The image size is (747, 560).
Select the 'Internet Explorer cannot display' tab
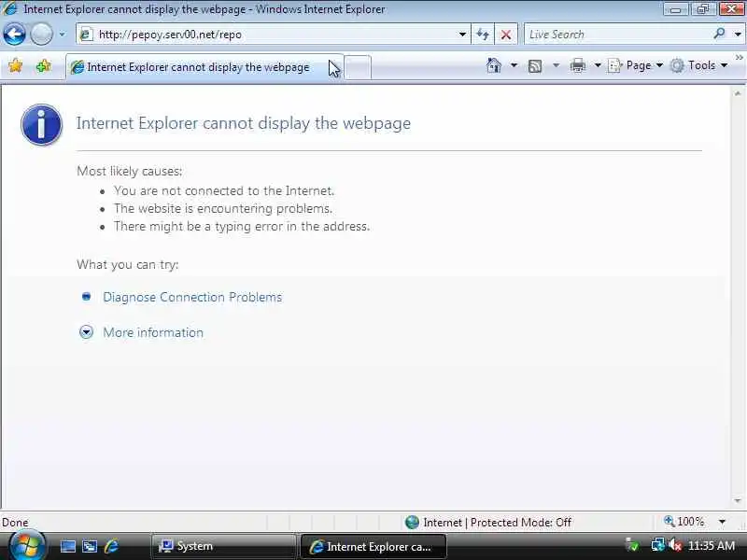204,67
